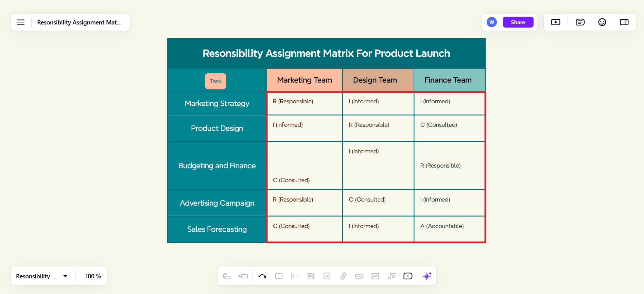The image size is (644, 294).
Task: Click R (Responsible) in Advertising Campaign row
Action: click(x=293, y=200)
